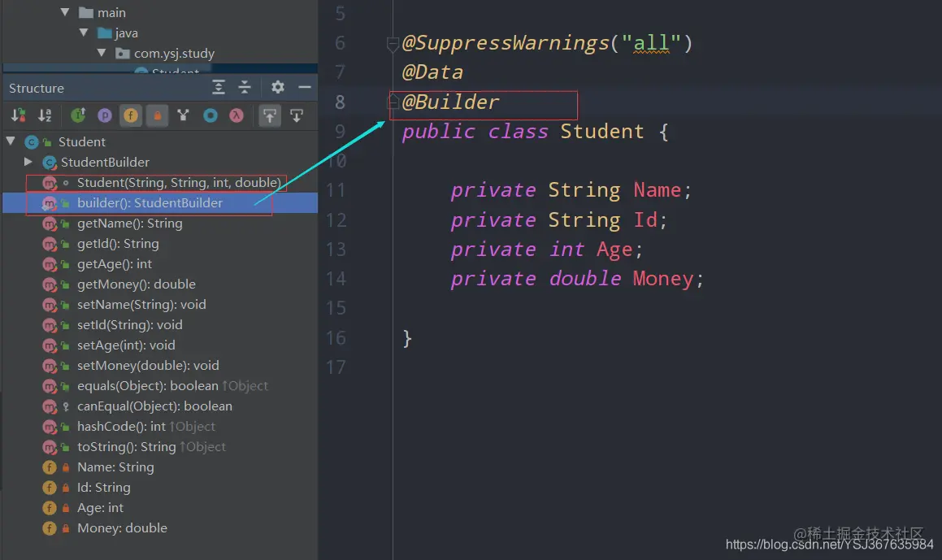The image size is (942, 560).
Task: Click the Money field declaration in code
Action: point(663,278)
